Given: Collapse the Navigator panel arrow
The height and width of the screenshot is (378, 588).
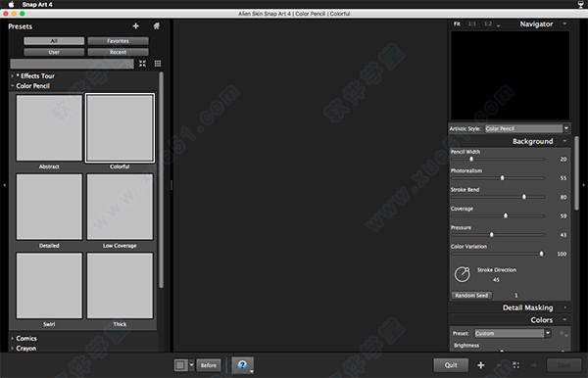Looking at the screenshot, I should 564,24.
